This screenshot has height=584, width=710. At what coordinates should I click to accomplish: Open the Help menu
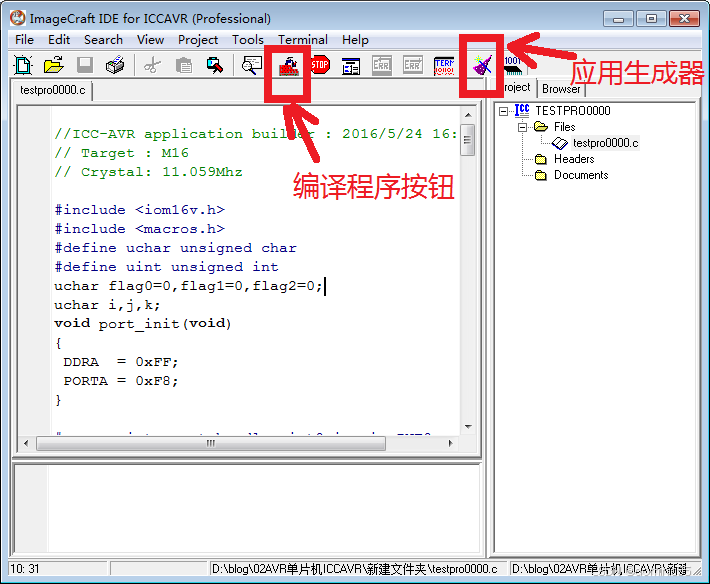tap(355, 40)
